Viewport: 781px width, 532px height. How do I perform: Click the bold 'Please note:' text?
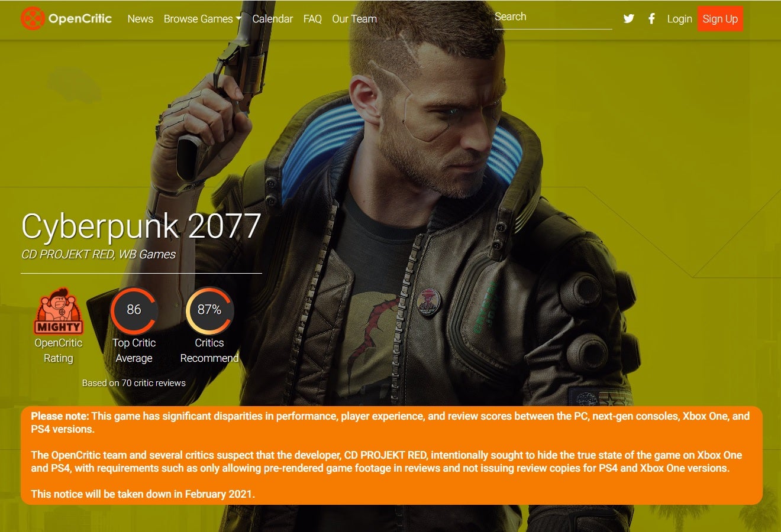[60, 416]
